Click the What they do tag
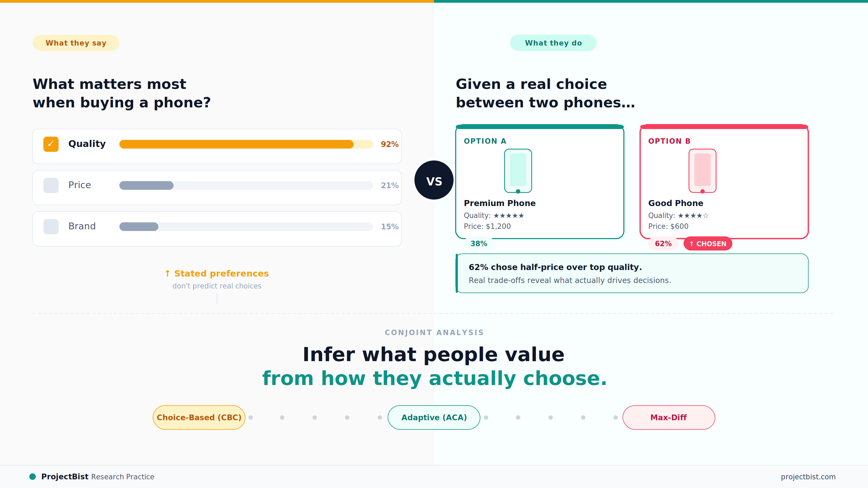This screenshot has width=868, height=488. coord(553,43)
